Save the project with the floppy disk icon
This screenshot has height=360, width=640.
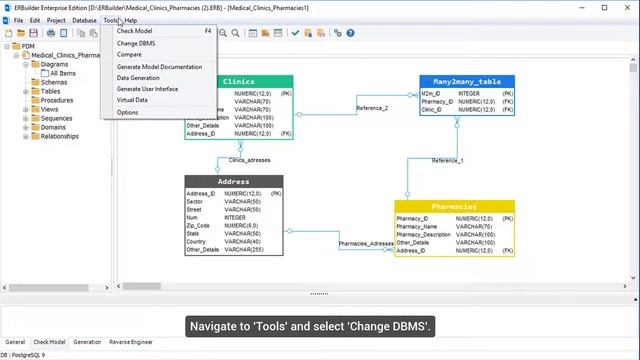(x=33, y=33)
